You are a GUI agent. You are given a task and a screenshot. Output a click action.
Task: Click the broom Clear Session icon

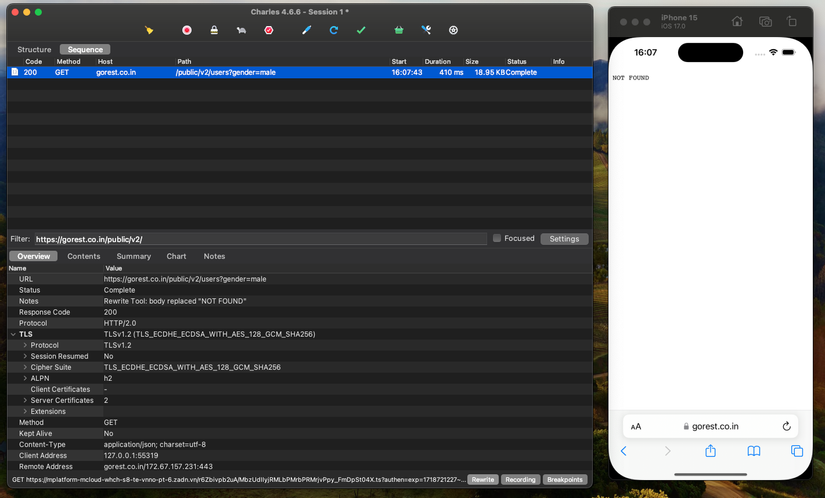pyautogui.click(x=149, y=30)
